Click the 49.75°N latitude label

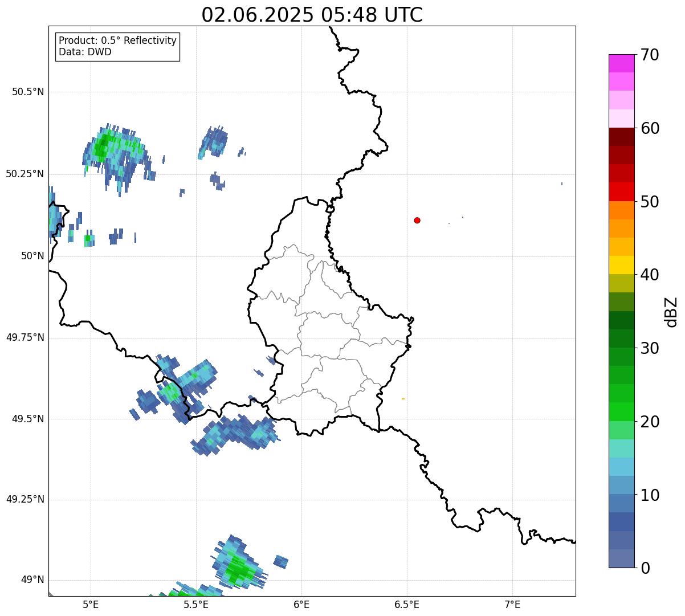point(25,337)
